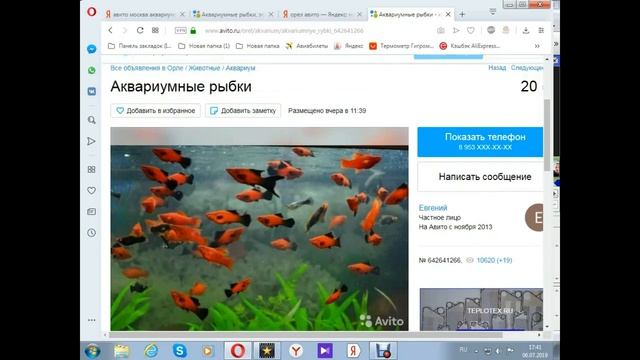Open the Кэшбэк AliExpress bookmark
This screenshot has height=360, width=640.
click(x=470, y=46)
